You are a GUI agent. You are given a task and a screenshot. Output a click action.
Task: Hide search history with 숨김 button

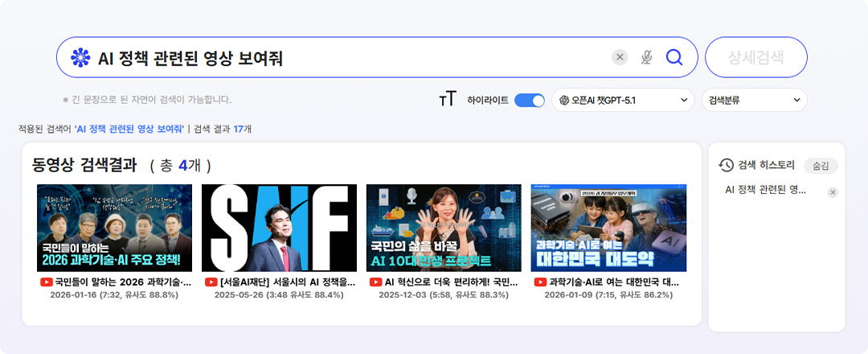coord(821,165)
